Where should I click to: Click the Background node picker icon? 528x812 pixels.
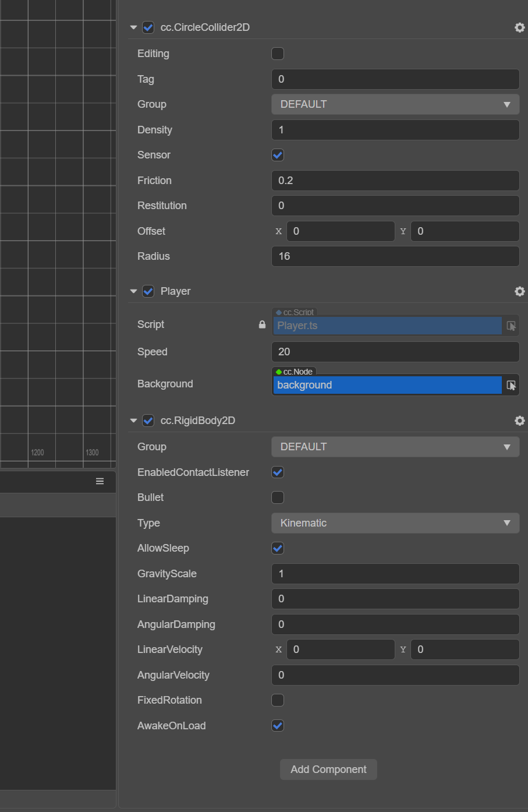(511, 385)
